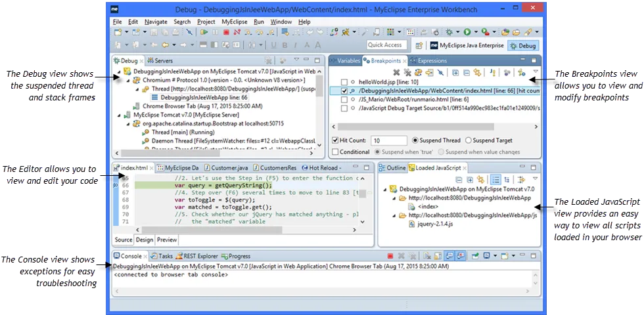The height and width of the screenshot is (315, 644).
Task: Switch to the Servers tab
Action: coord(160,60)
